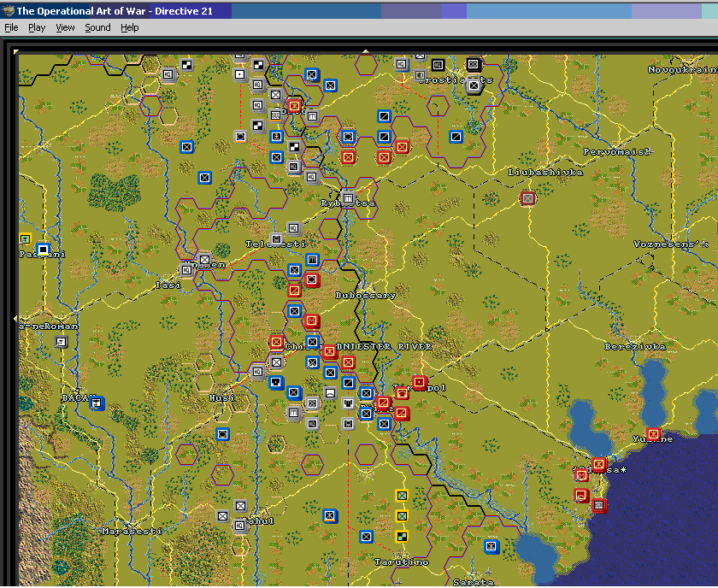Click the Tarutino city label
Viewport: 718px width, 588px height.
click(x=402, y=562)
